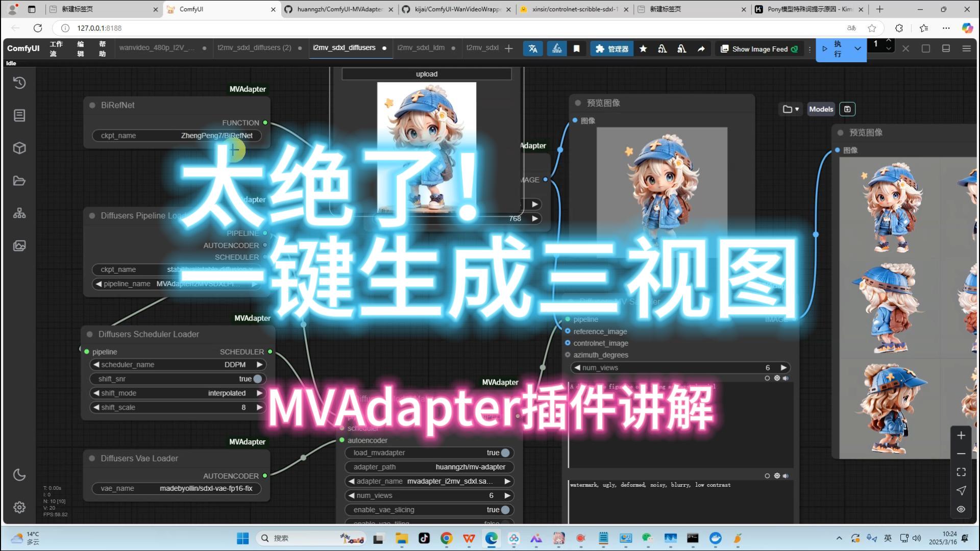Increase sampler num_views value arrow
The image size is (980, 551).
(x=783, y=368)
